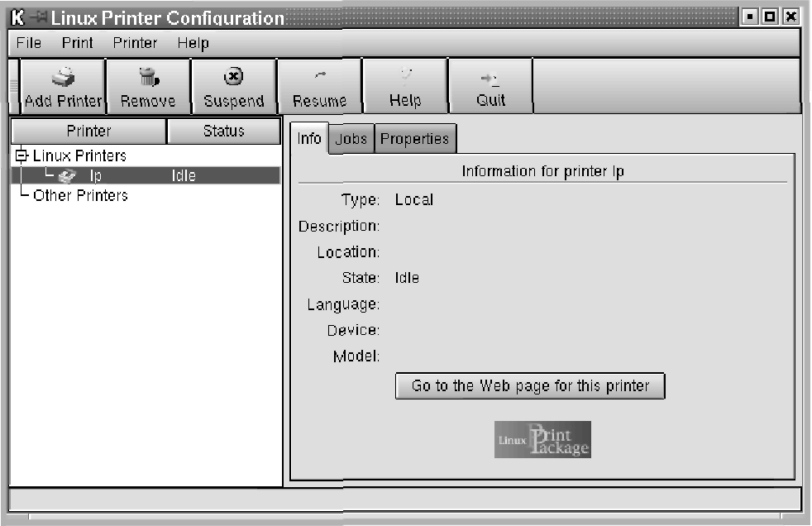Switch to the Jobs tab
Screen dimensions: 812x526
coord(351,139)
